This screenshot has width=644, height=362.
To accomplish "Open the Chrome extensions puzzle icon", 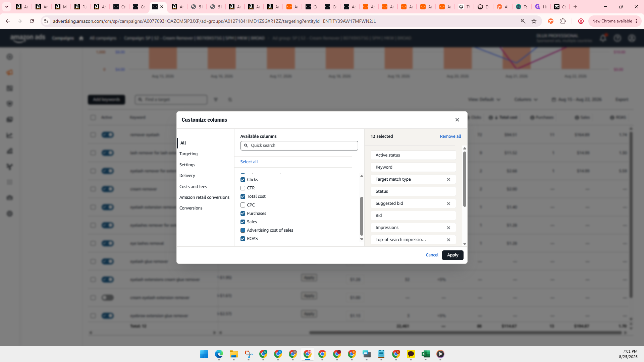I will point(563,21).
